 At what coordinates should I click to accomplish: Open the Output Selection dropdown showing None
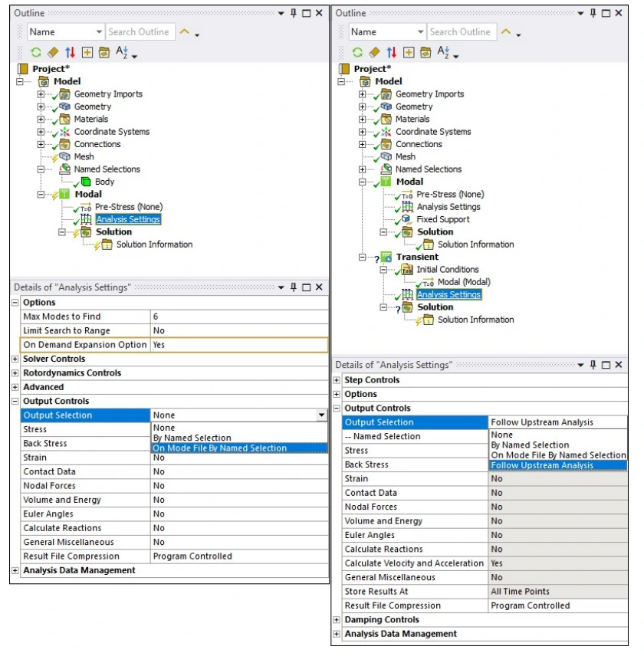[x=321, y=415]
